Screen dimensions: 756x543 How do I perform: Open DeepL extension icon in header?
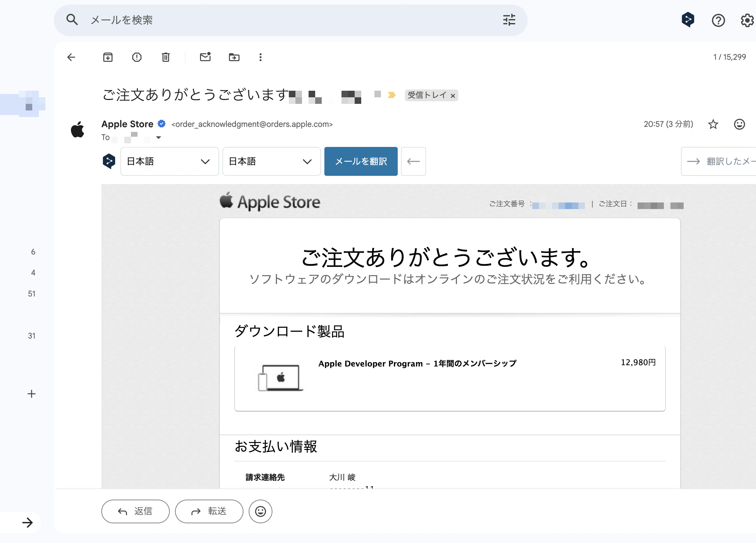pos(688,20)
